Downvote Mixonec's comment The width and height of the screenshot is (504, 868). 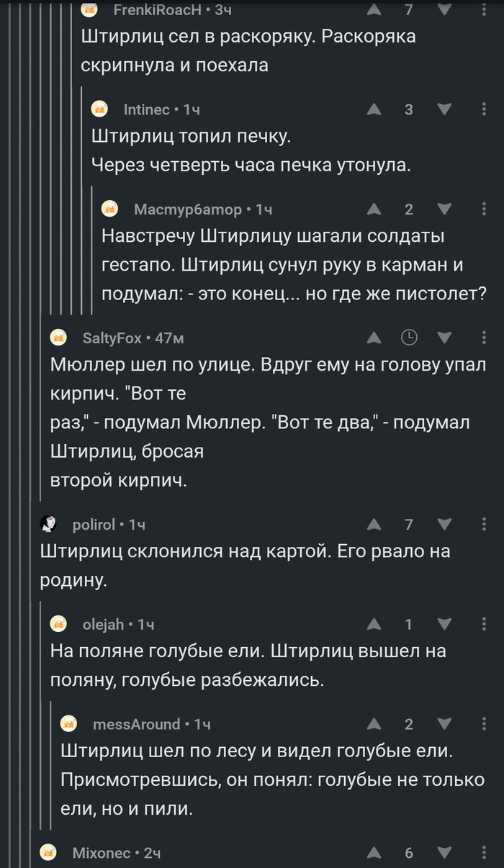pyautogui.click(x=445, y=853)
